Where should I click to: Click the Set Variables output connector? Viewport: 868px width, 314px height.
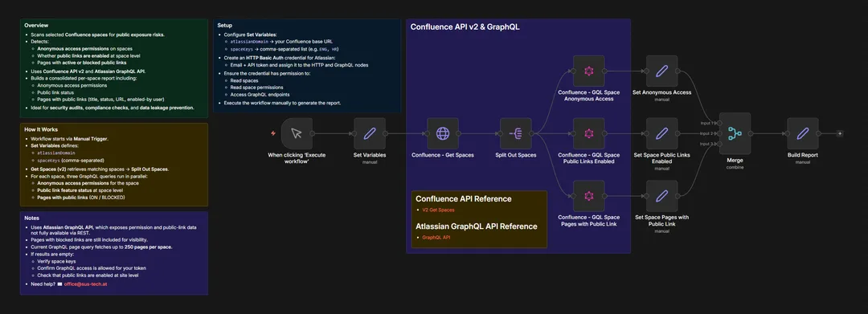(386, 133)
